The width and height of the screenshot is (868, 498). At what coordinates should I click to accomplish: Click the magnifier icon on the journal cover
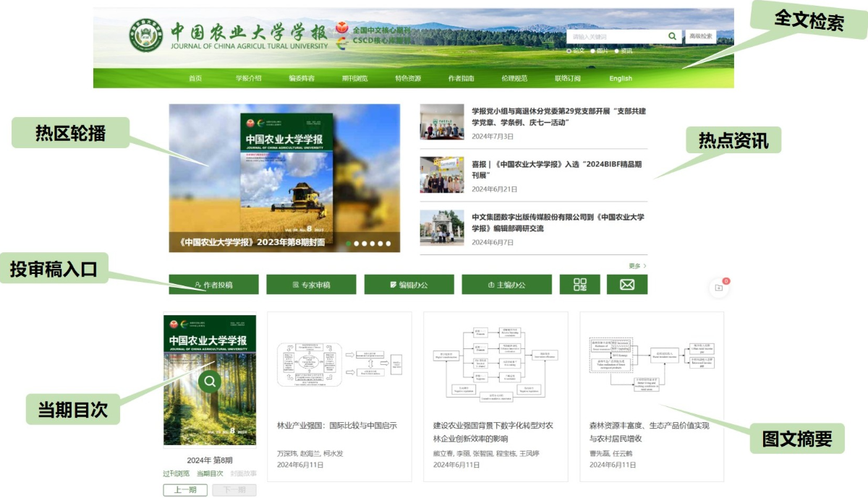click(210, 381)
